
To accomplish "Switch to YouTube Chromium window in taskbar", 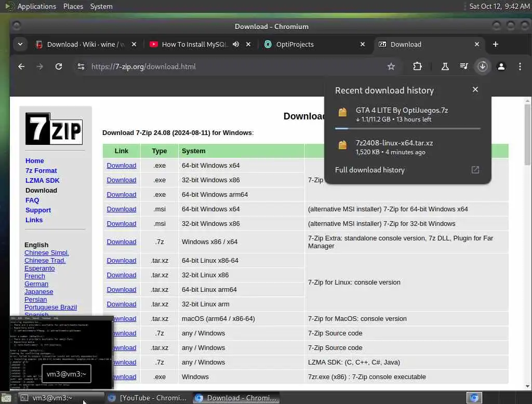I will [x=148, y=398].
